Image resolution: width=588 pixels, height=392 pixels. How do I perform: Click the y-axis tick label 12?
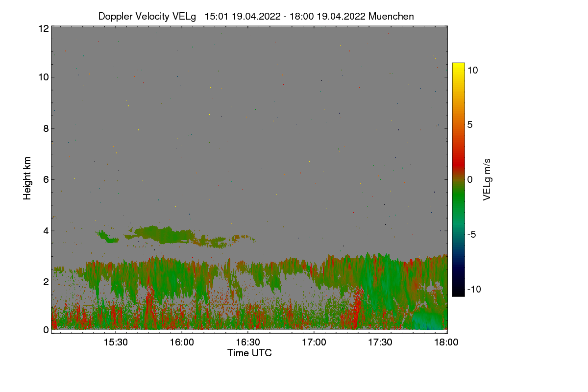coord(43,28)
